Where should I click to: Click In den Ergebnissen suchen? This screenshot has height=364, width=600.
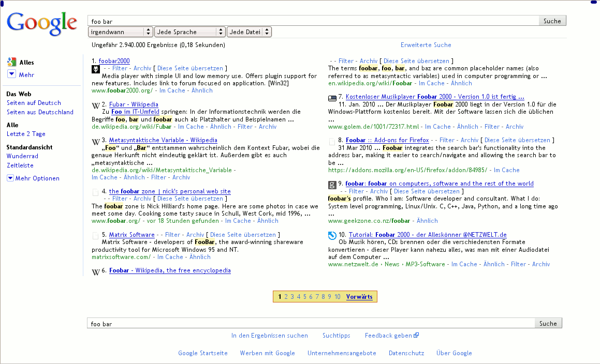coord(269,336)
